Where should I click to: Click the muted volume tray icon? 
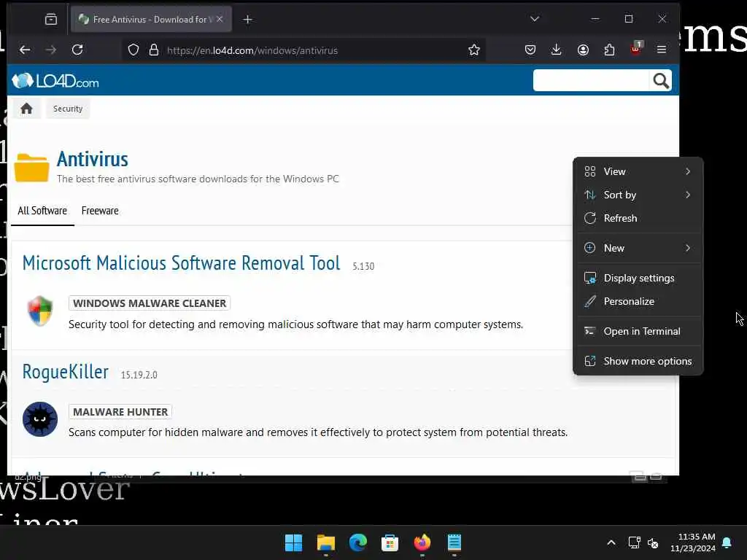(x=653, y=542)
